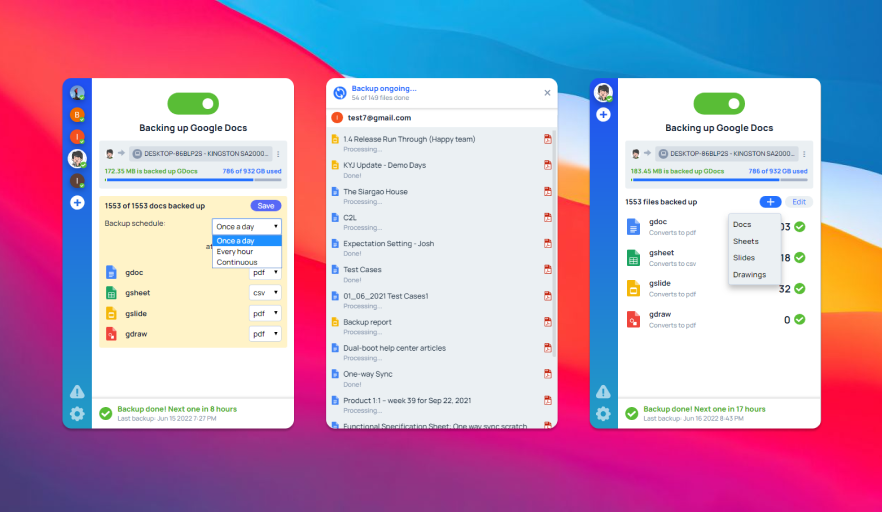Click PDF icon for 'The Siargao House'
Image resolution: width=882 pixels, height=512 pixels.
point(547,191)
